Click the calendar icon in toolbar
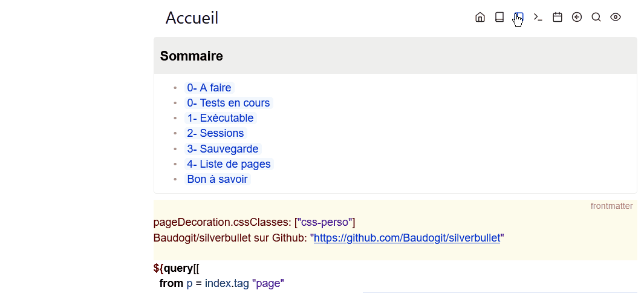 558,18
